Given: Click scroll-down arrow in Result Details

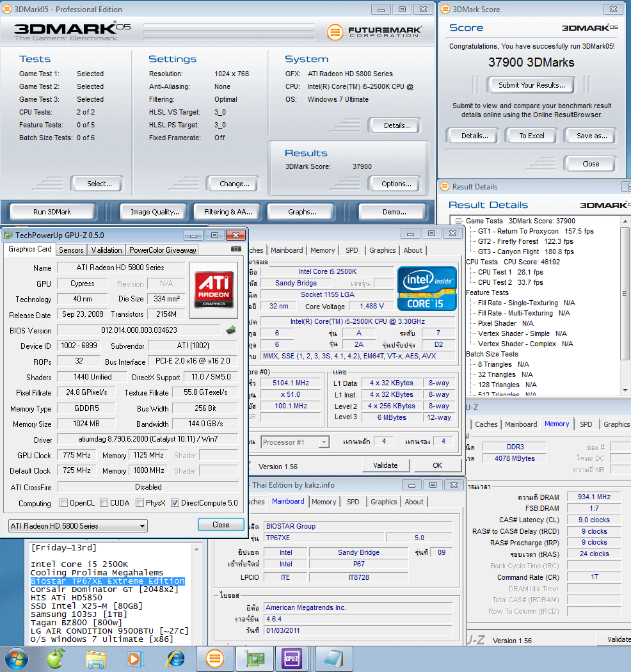Looking at the screenshot, I should pyautogui.click(x=625, y=390).
